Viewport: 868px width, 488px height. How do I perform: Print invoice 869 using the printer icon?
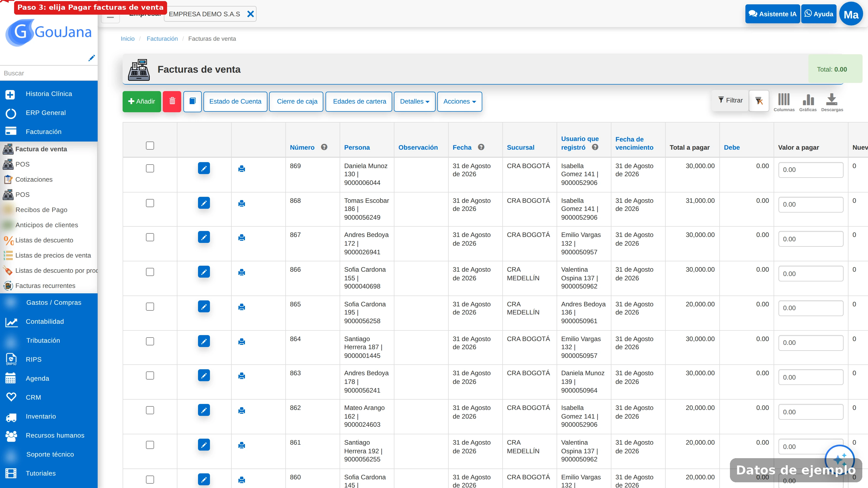(x=242, y=169)
